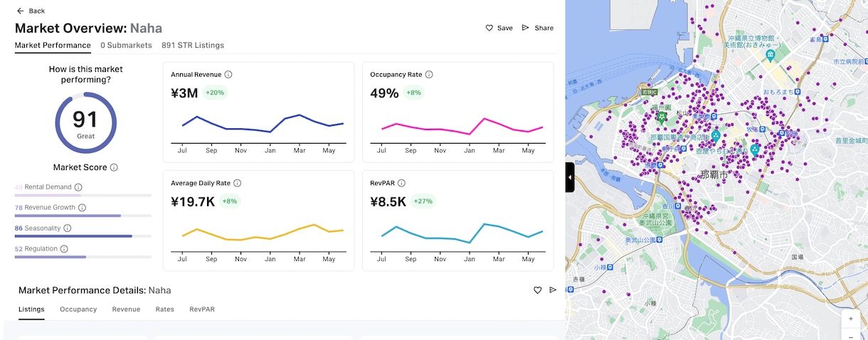868x340 pixels.
Task: Zoom in the map with plus button
Action: (851, 319)
